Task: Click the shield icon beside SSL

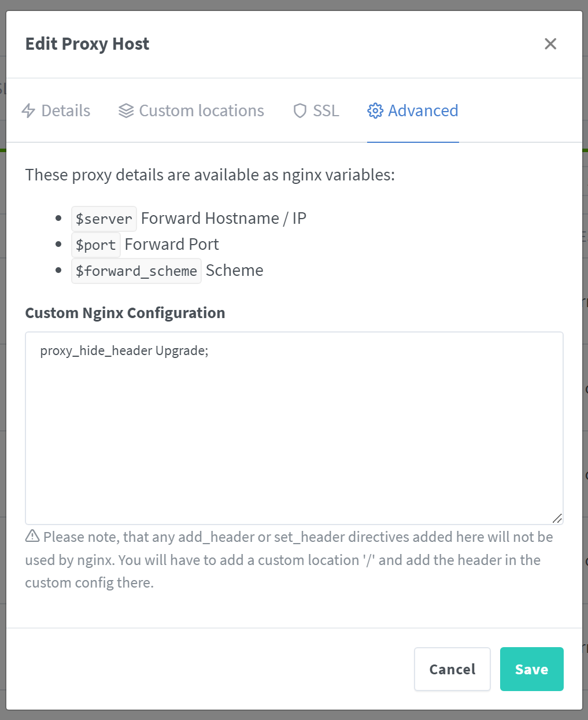Action: [x=300, y=110]
